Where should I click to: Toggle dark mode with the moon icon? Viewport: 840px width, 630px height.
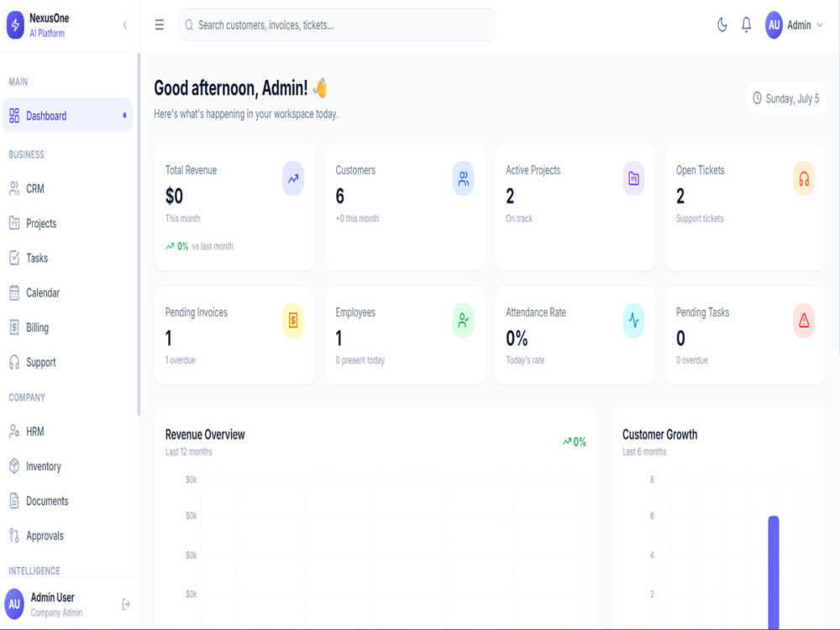point(722,24)
